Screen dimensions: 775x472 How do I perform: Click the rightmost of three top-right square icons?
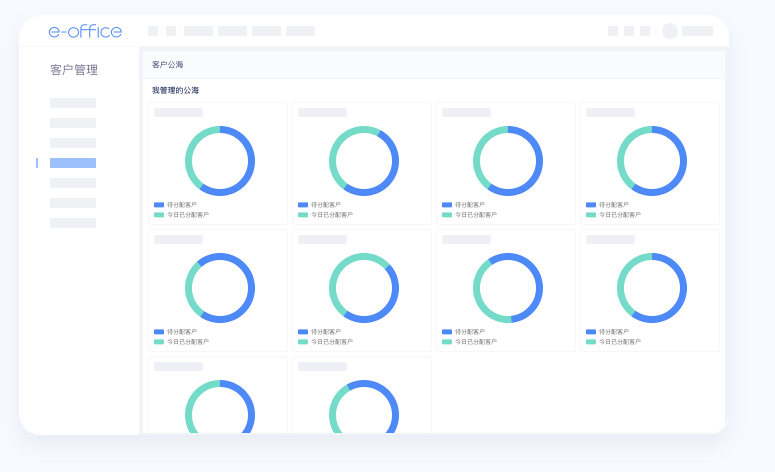click(x=645, y=31)
